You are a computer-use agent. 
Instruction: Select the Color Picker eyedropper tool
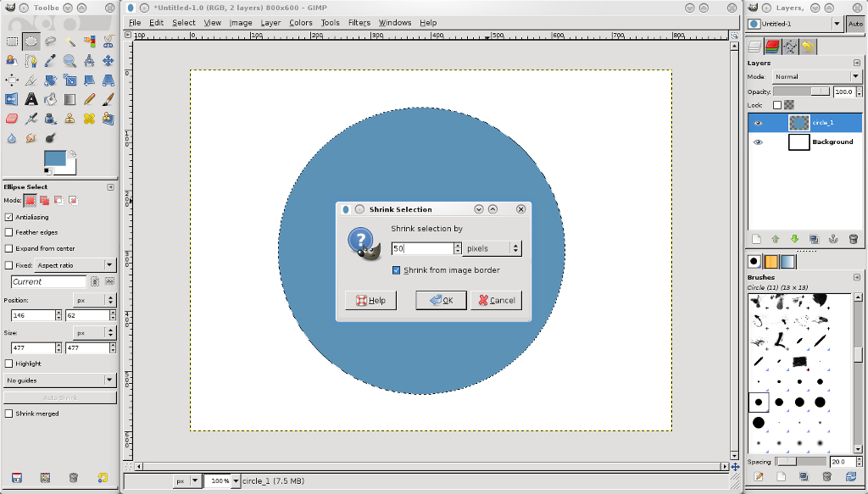[50, 61]
